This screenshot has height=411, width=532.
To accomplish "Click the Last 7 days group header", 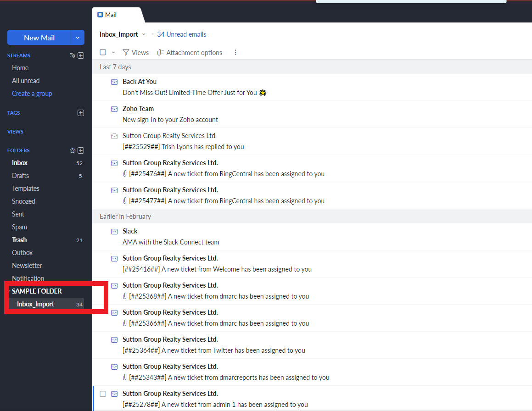I will pos(312,67).
